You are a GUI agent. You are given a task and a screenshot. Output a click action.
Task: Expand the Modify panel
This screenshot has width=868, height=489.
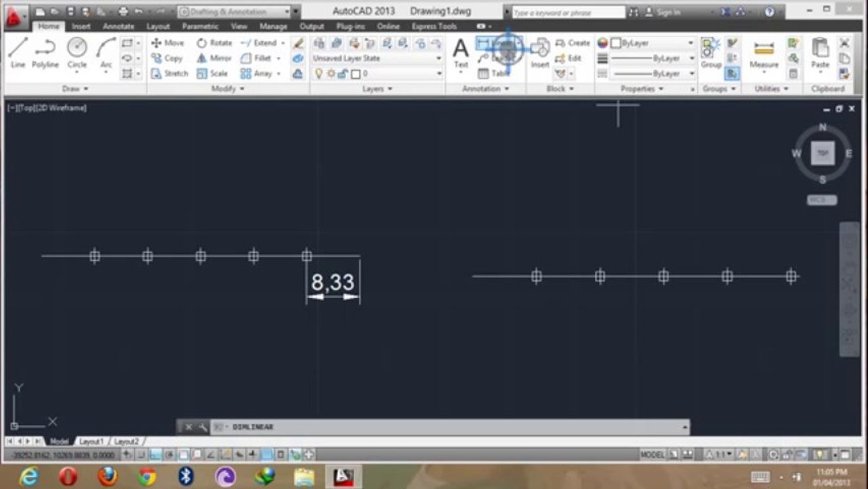[x=228, y=89]
